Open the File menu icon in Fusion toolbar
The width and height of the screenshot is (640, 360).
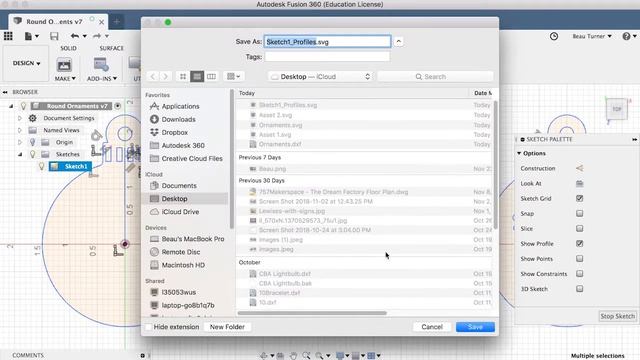pyautogui.click(x=28, y=36)
